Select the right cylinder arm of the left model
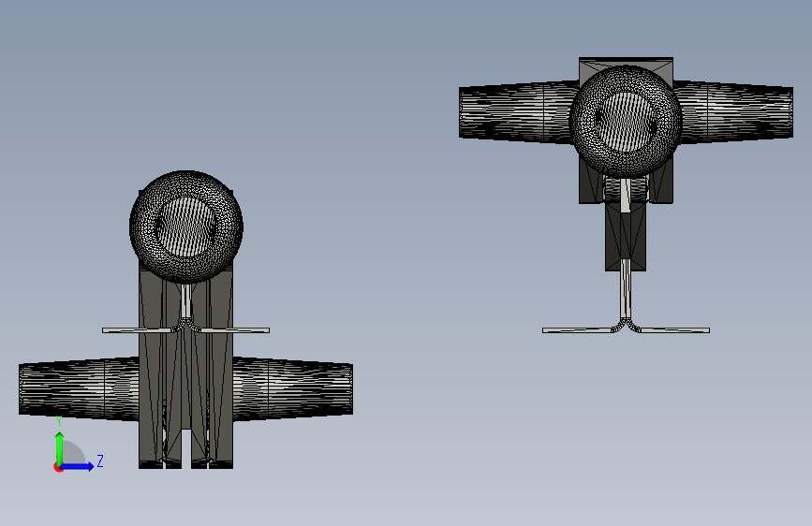This screenshot has width=812, height=526. [293, 388]
